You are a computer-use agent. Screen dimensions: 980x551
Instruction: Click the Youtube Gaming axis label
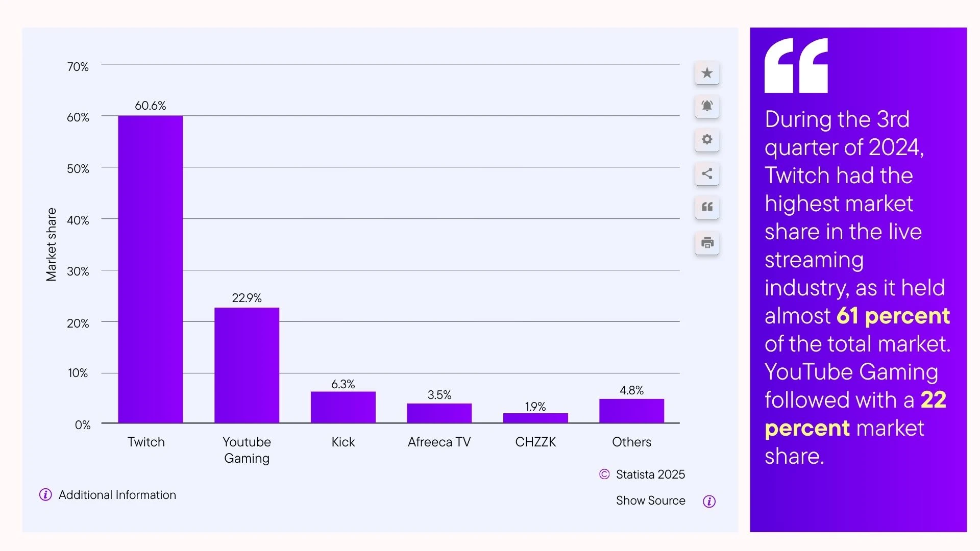[247, 450]
